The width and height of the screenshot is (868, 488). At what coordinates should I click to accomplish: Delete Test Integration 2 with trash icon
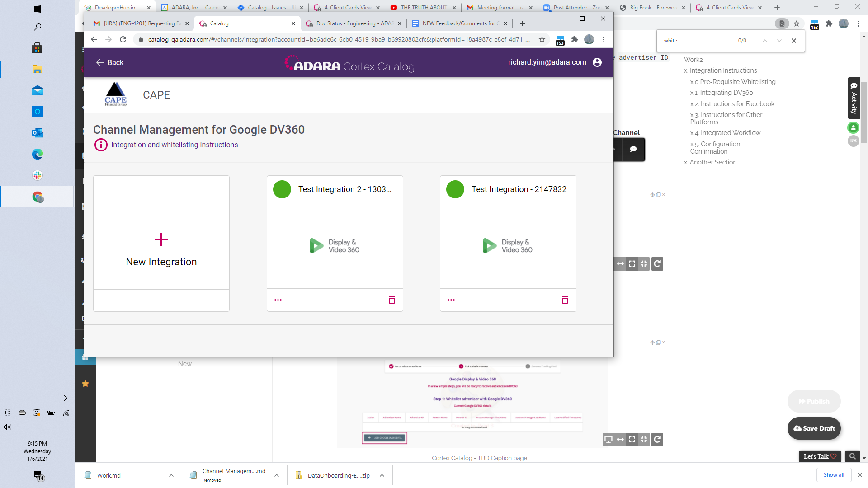(392, 300)
